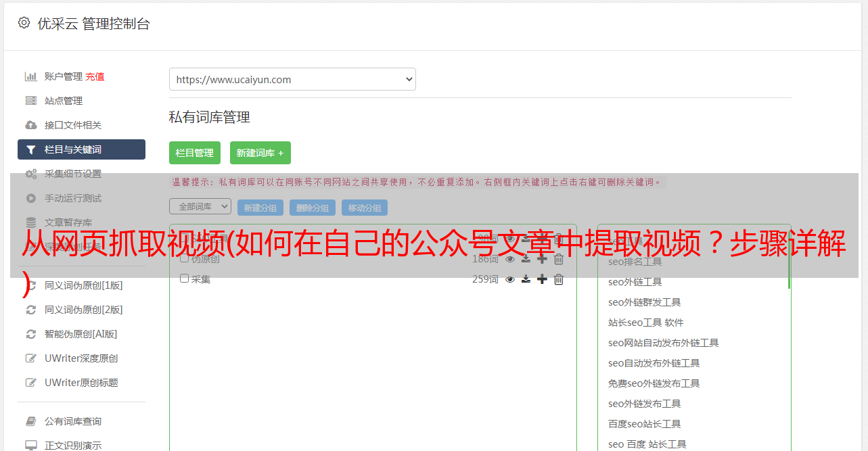Select keyword seo外链群发工具

(x=644, y=302)
